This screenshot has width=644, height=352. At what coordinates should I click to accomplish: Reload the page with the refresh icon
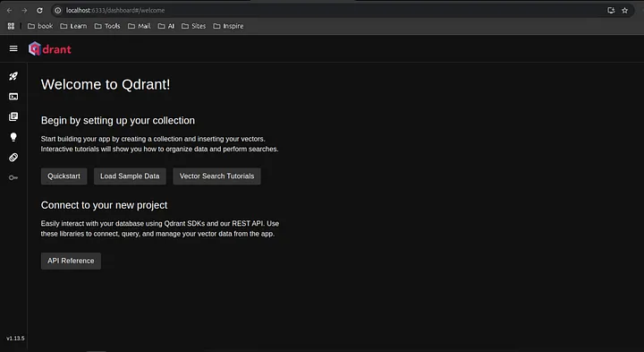pyautogui.click(x=39, y=10)
